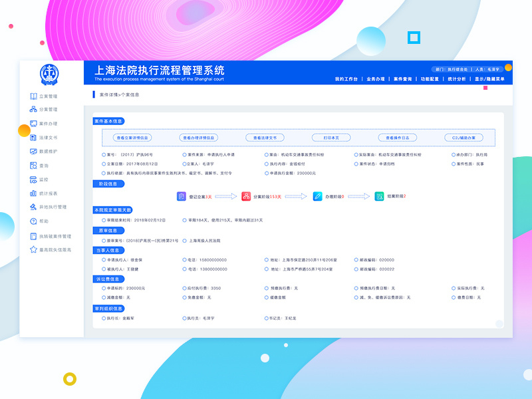This screenshot has width=532, height=399.
Task: Click the 原审信息 section header
Action: (108, 230)
